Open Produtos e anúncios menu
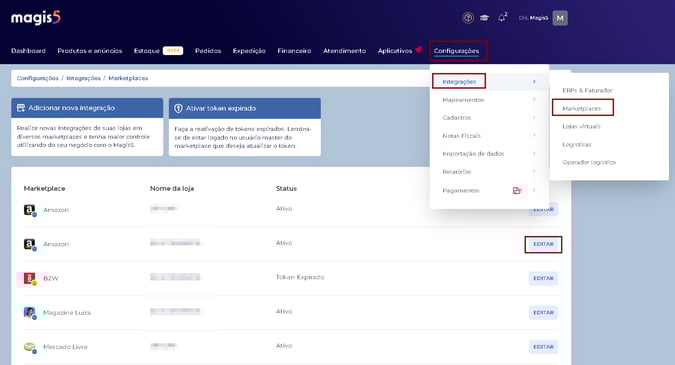 [x=90, y=51]
